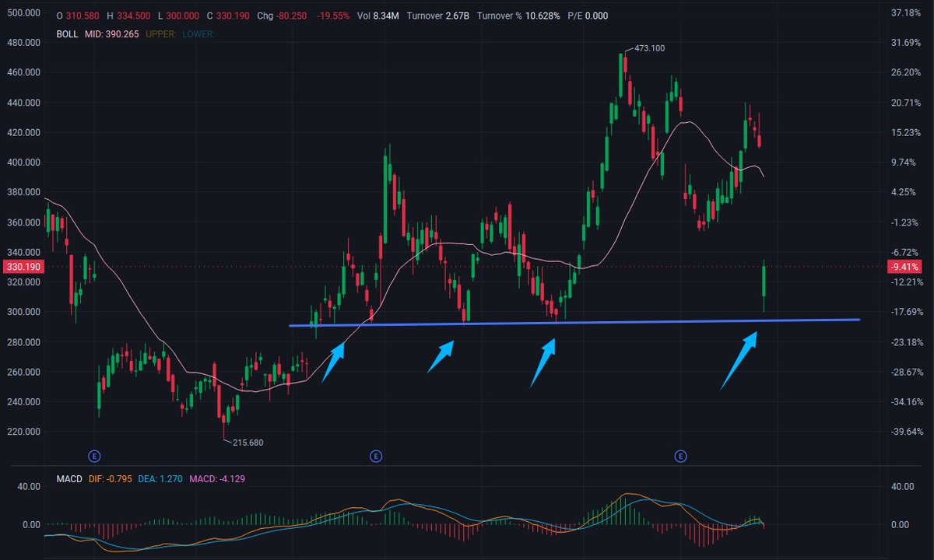
Task: Click the -1.23% percent axis label
Action: 907,222
